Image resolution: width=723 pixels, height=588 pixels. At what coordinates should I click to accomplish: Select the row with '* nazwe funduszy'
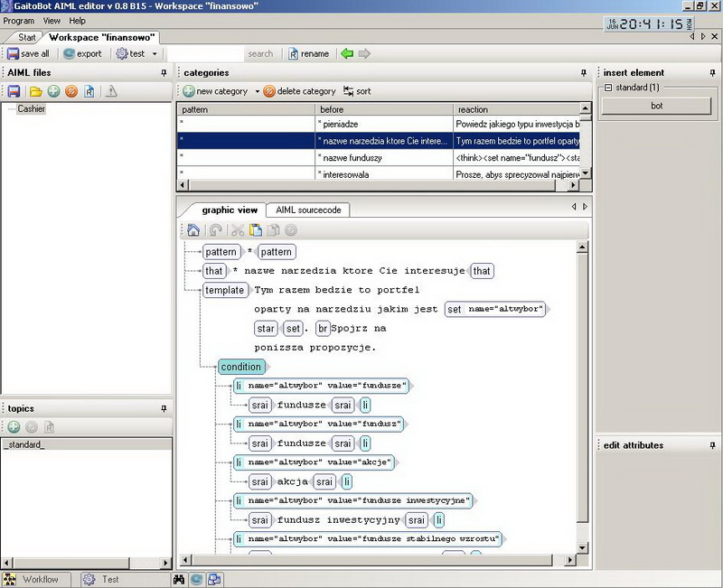click(378, 157)
